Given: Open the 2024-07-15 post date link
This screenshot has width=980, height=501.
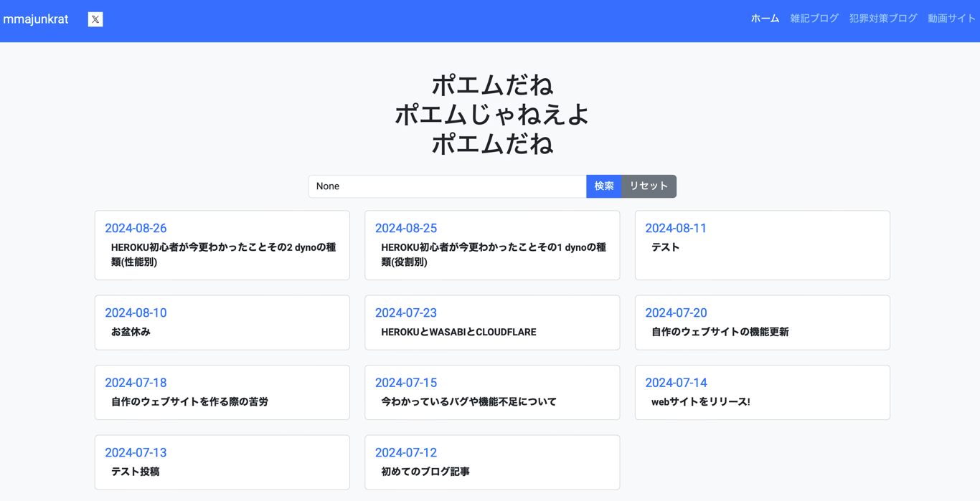Looking at the screenshot, I should pos(406,383).
